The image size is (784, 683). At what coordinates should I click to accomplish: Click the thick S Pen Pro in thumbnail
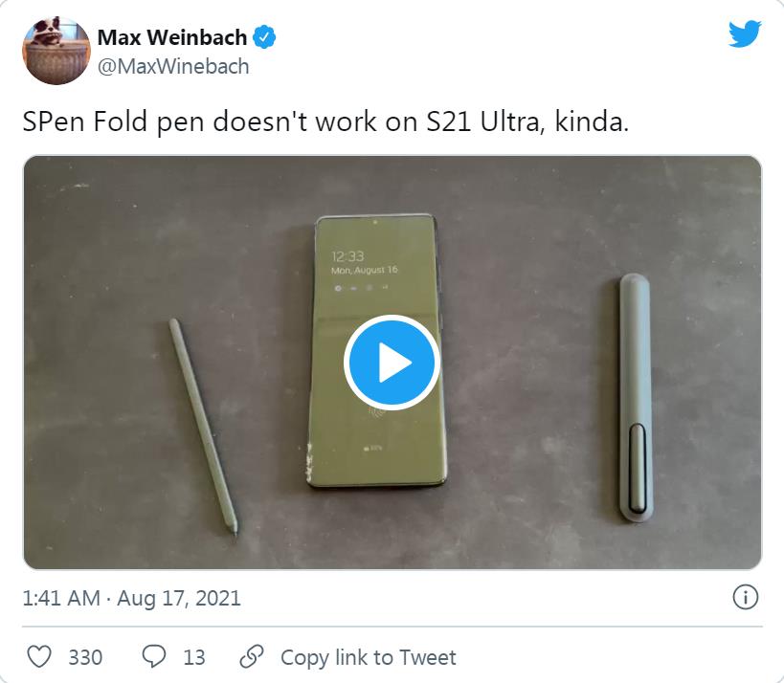tap(635, 398)
